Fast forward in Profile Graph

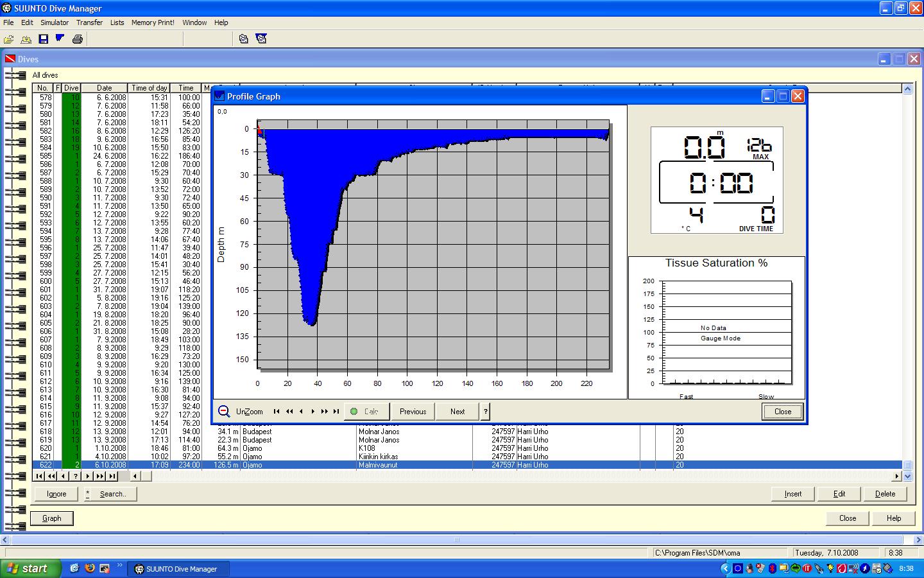[x=324, y=412]
